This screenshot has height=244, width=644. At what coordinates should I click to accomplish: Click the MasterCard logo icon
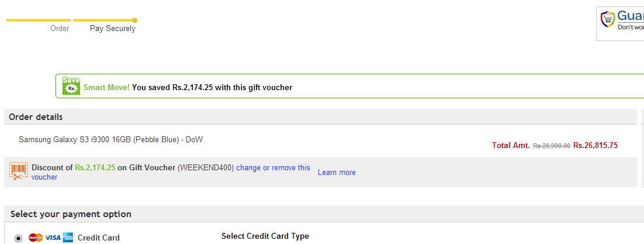point(36,238)
